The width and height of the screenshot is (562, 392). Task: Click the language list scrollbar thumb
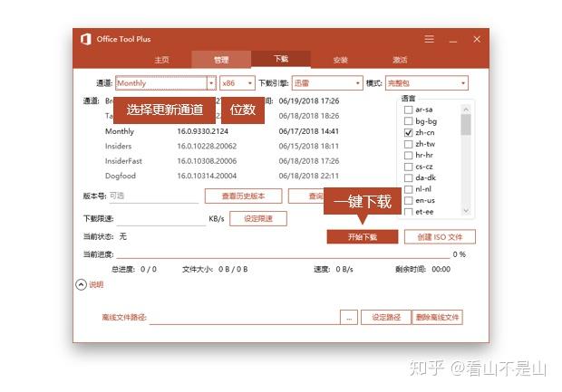point(466,125)
